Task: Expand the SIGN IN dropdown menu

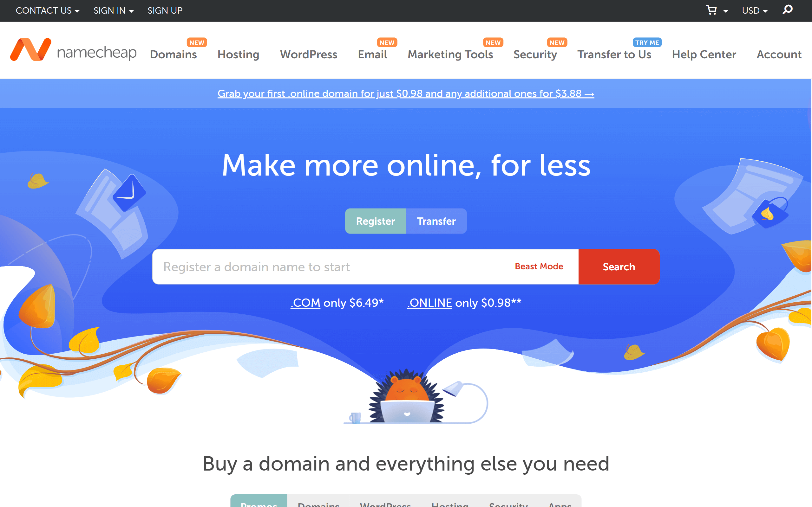Action: pyautogui.click(x=112, y=10)
